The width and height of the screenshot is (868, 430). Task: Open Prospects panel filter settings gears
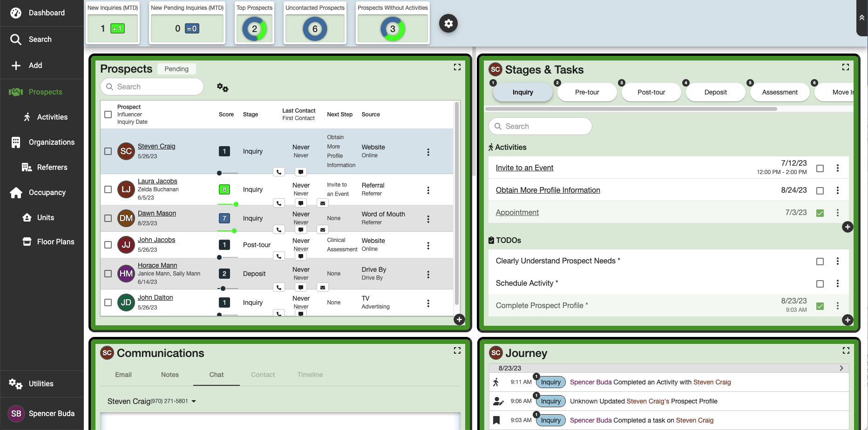coord(223,87)
